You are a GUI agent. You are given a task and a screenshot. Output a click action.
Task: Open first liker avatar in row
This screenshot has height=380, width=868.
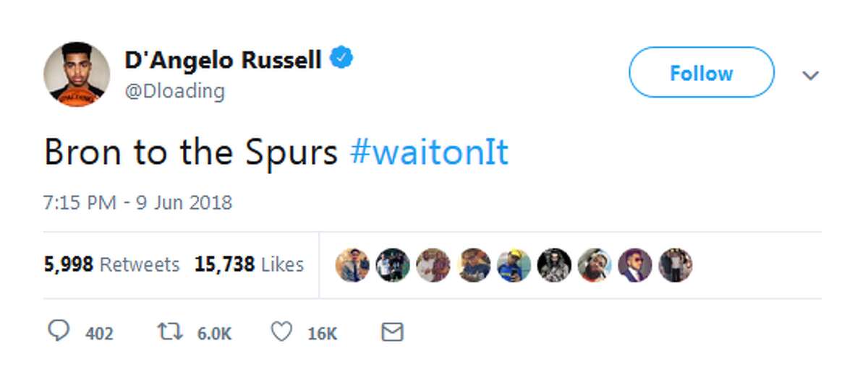tap(352, 265)
